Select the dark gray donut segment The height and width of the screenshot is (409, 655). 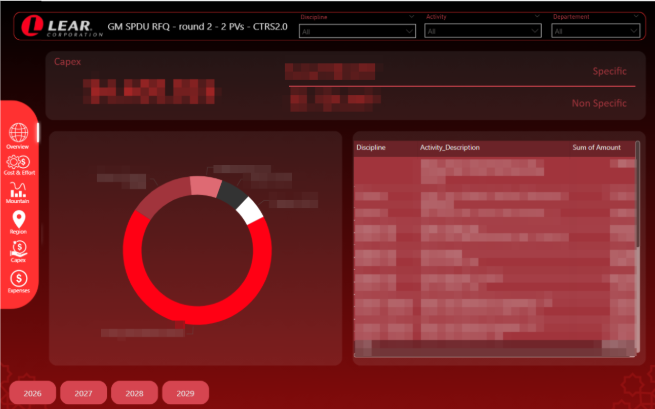(233, 194)
